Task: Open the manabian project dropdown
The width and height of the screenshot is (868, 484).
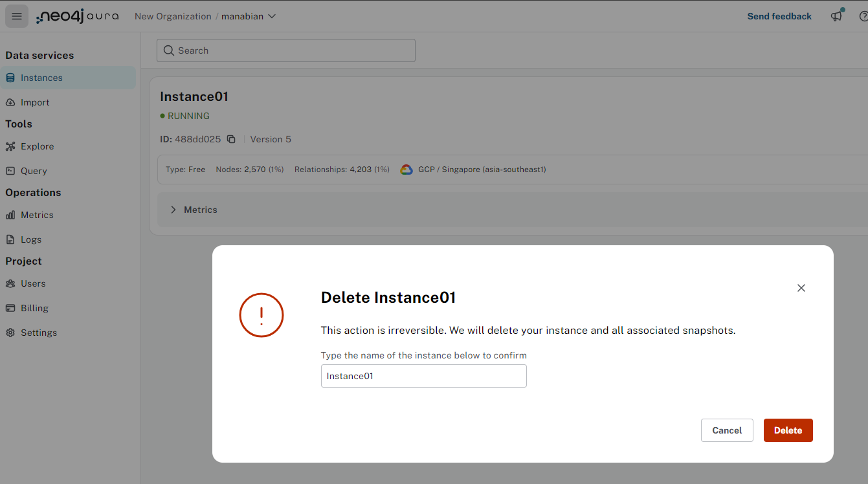Action: (x=249, y=16)
